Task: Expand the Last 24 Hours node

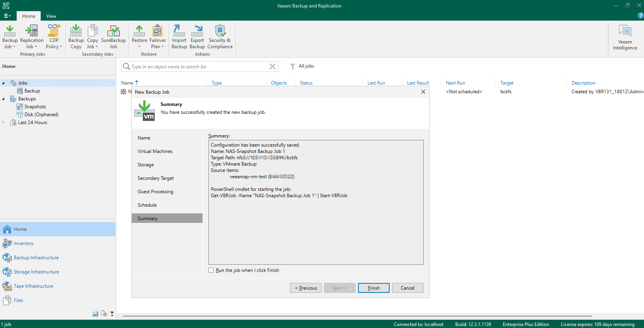Action: [4, 123]
